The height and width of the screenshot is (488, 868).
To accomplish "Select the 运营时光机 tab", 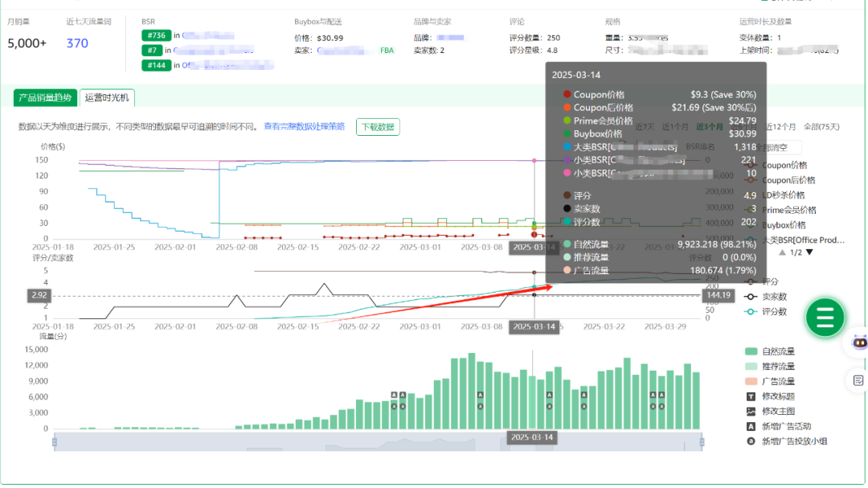I will tap(108, 98).
